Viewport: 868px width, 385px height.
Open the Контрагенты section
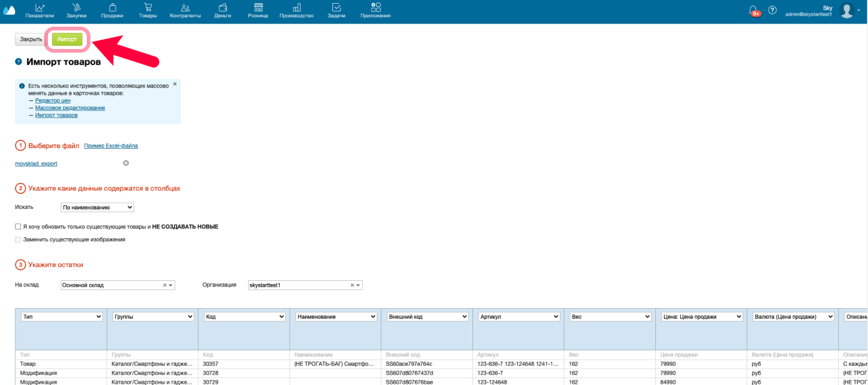pyautogui.click(x=185, y=11)
